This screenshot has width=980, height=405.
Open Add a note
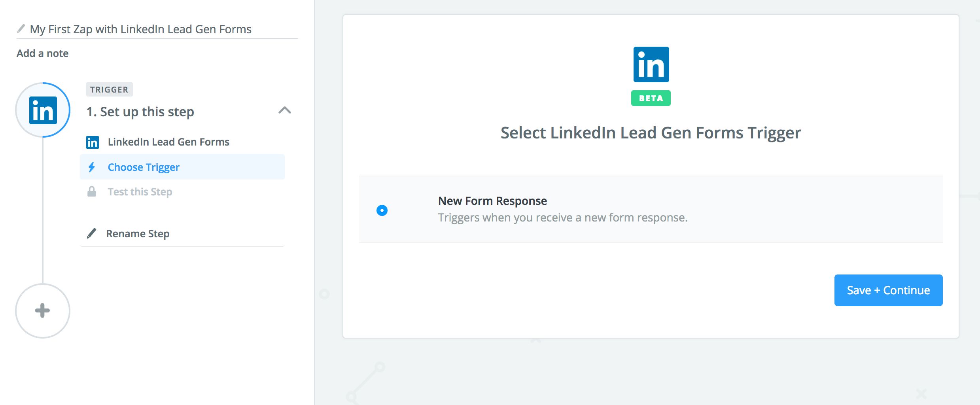point(42,53)
